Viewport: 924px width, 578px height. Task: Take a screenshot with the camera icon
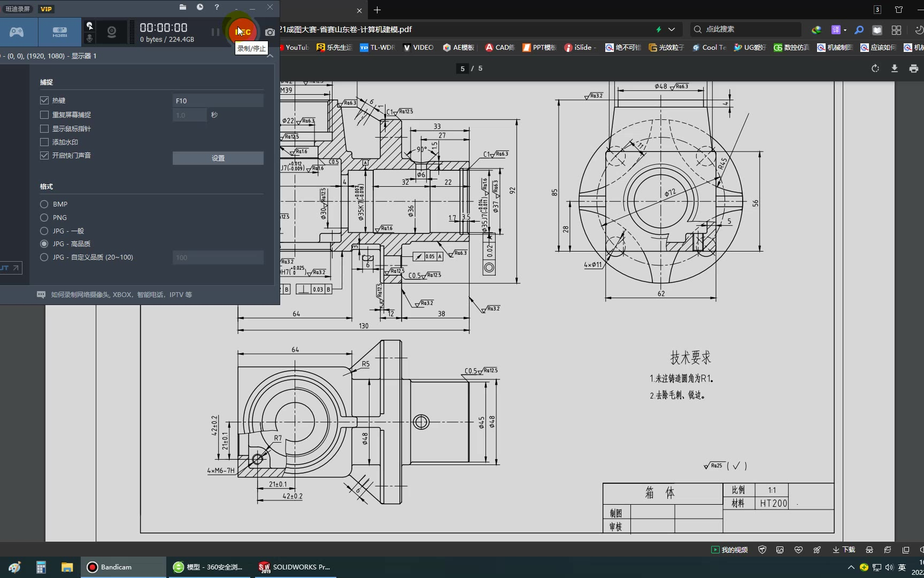pyautogui.click(x=270, y=32)
